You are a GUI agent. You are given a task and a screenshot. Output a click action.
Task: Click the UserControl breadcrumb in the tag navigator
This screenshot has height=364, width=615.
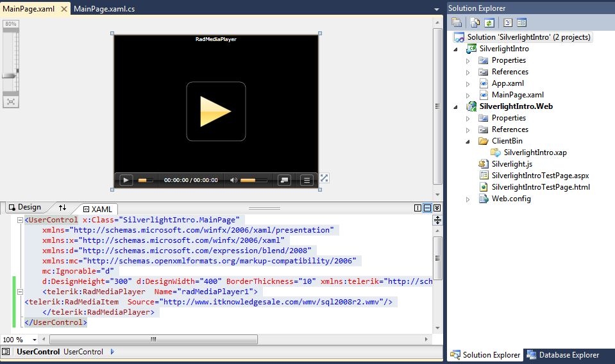[x=38, y=352]
